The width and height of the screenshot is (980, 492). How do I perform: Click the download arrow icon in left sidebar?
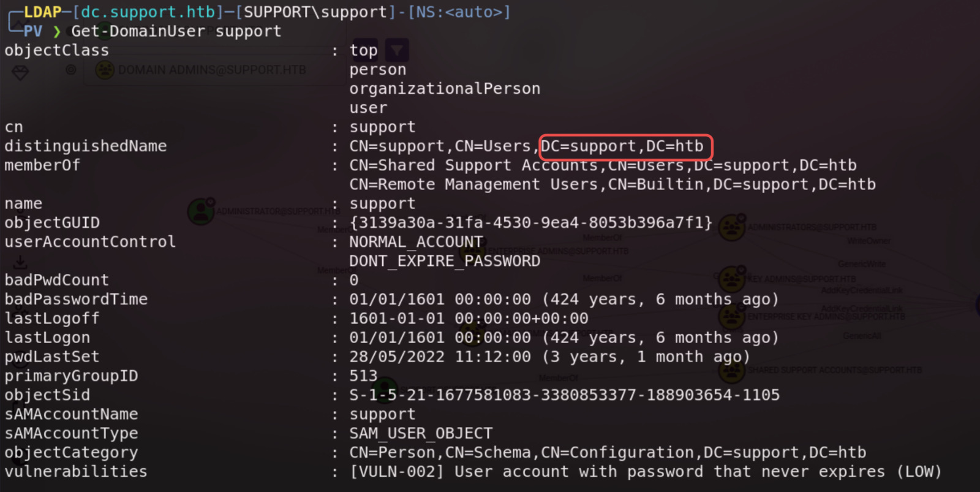tap(20, 262)
